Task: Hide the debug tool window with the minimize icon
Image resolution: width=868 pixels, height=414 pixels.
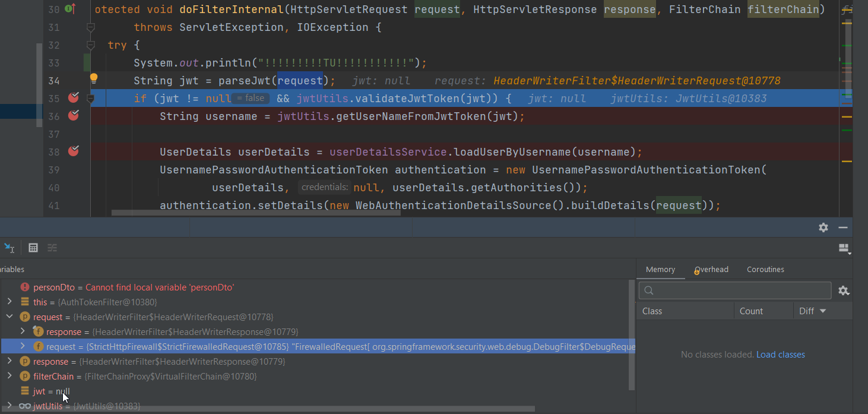Action: pyautogui.click(x=842, y=227)
